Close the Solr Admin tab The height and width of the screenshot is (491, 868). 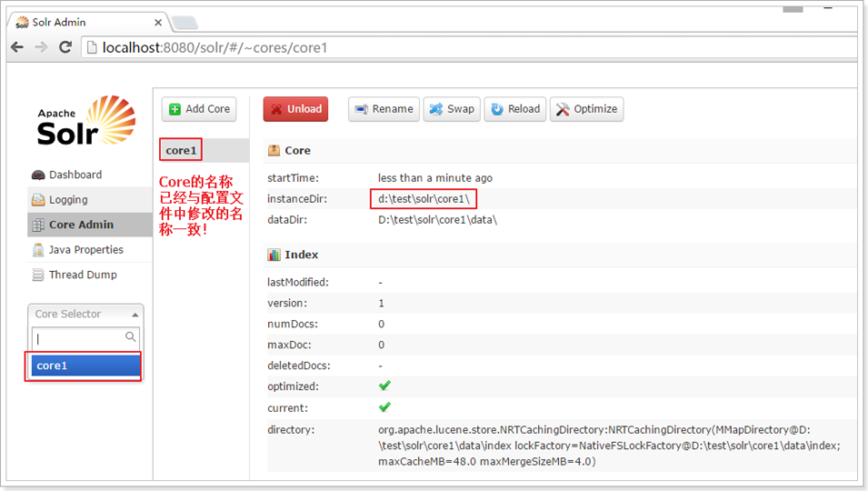(158, 23)
